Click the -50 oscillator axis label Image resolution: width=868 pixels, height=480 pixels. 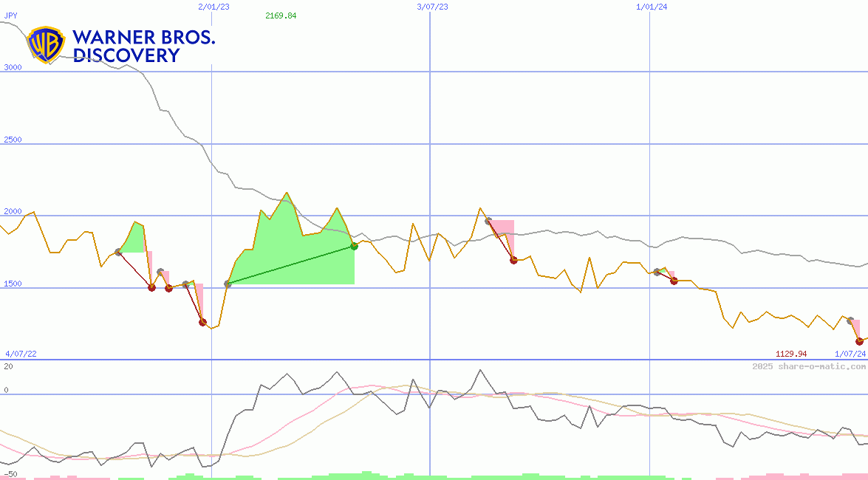point(10,475)
